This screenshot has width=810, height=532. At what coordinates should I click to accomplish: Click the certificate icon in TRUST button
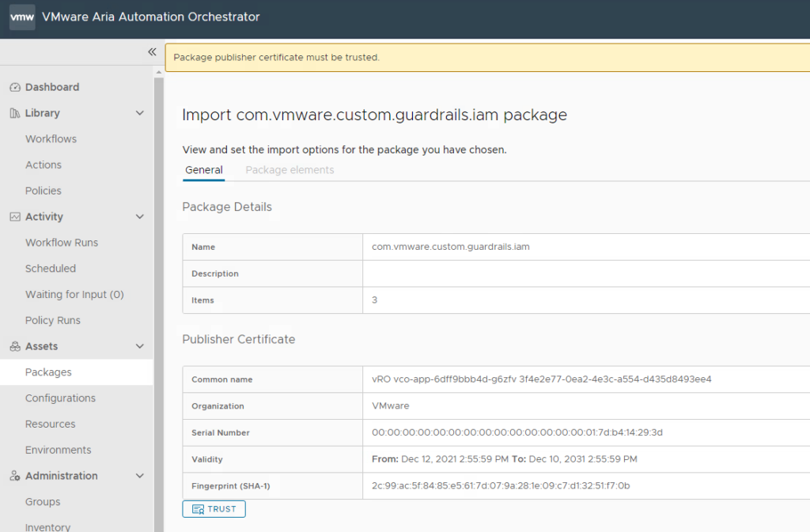[198, 509]
